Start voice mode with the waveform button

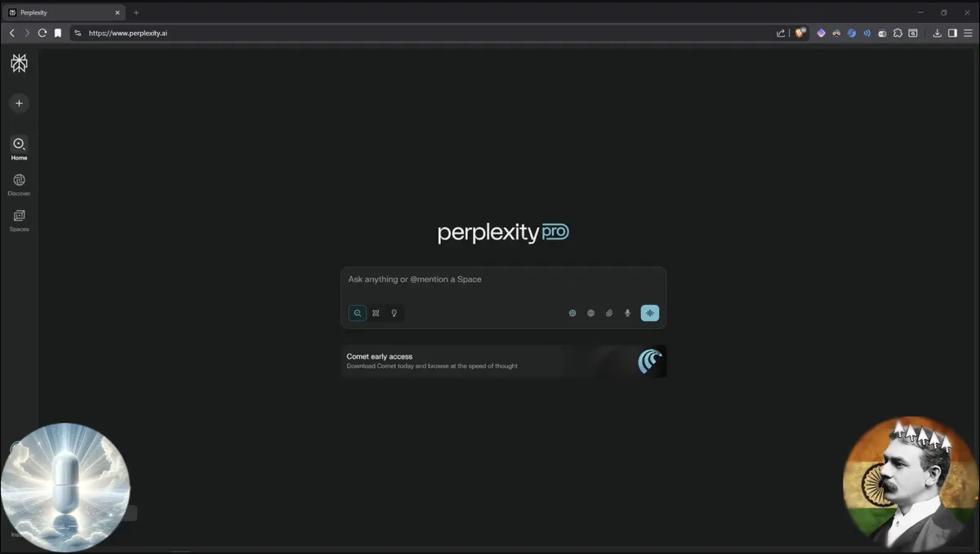pos(650,313)
